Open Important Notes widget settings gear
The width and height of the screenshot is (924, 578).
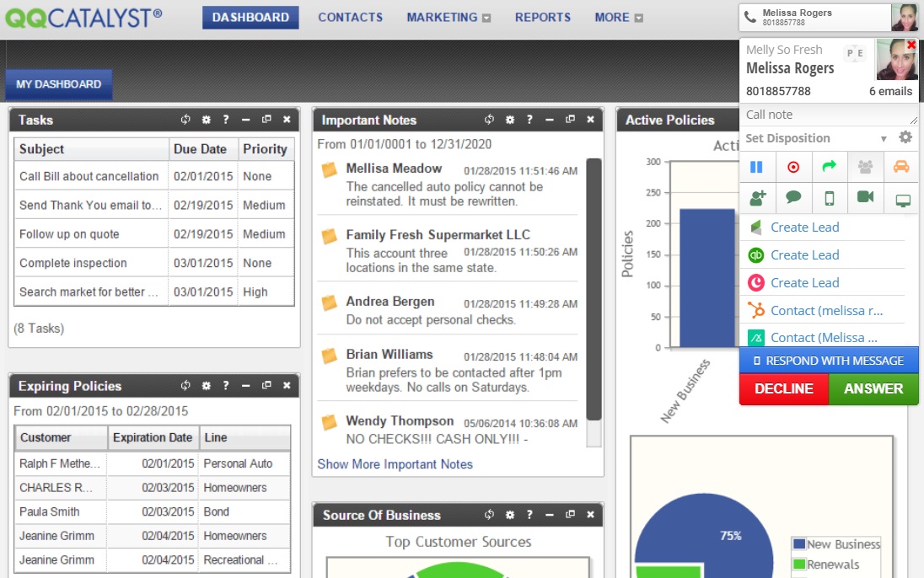tap(510, 120)
